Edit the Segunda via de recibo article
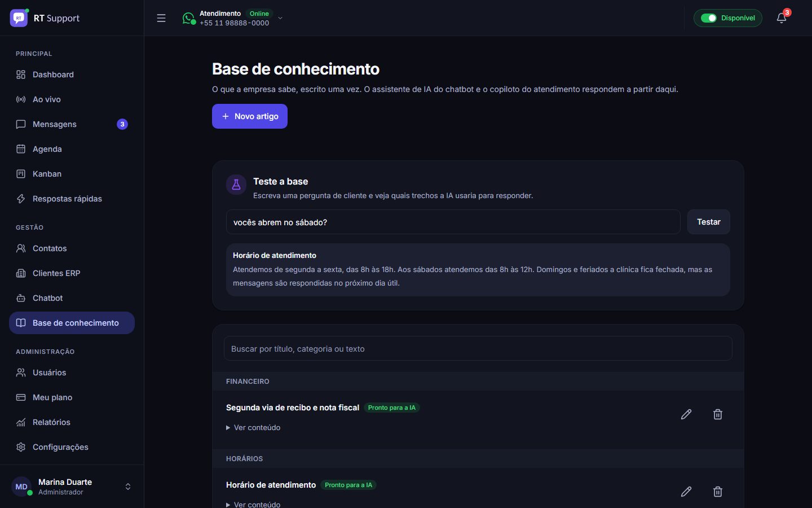Image resolution: width=812 pixels, height=508 pixels. point(686,414)
